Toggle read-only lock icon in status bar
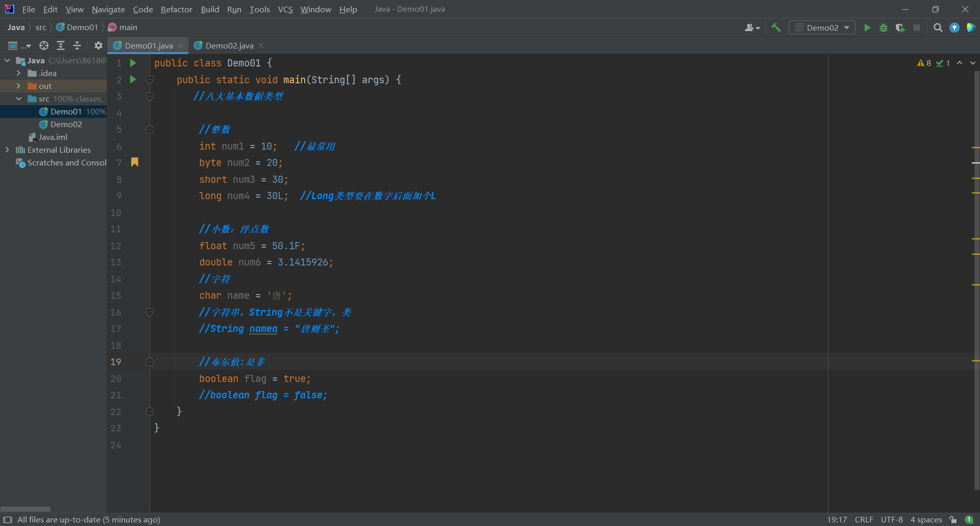Image resolution: width=980 pixels, height=526 pixels. [953, 520]
